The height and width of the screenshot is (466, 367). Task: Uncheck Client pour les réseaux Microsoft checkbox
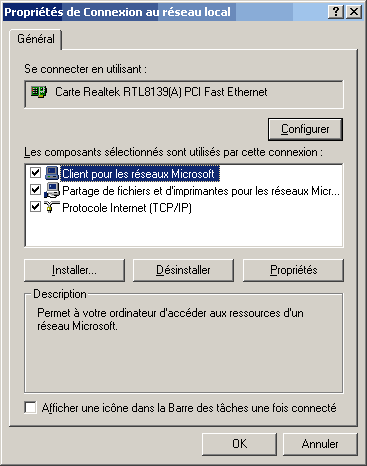point(35,173)
